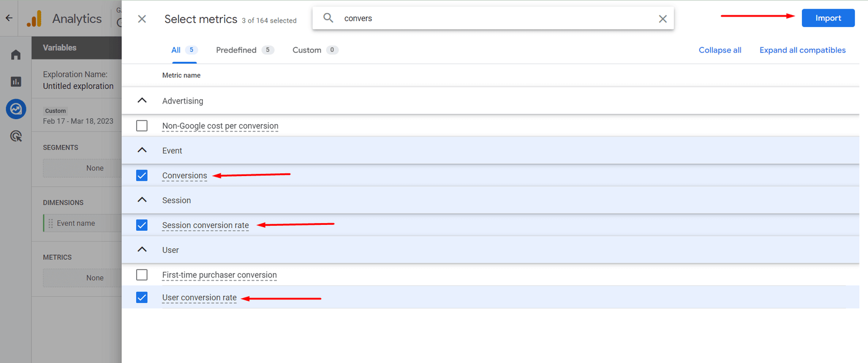
Task: Click the back arrow at top left
Action: 8,18
